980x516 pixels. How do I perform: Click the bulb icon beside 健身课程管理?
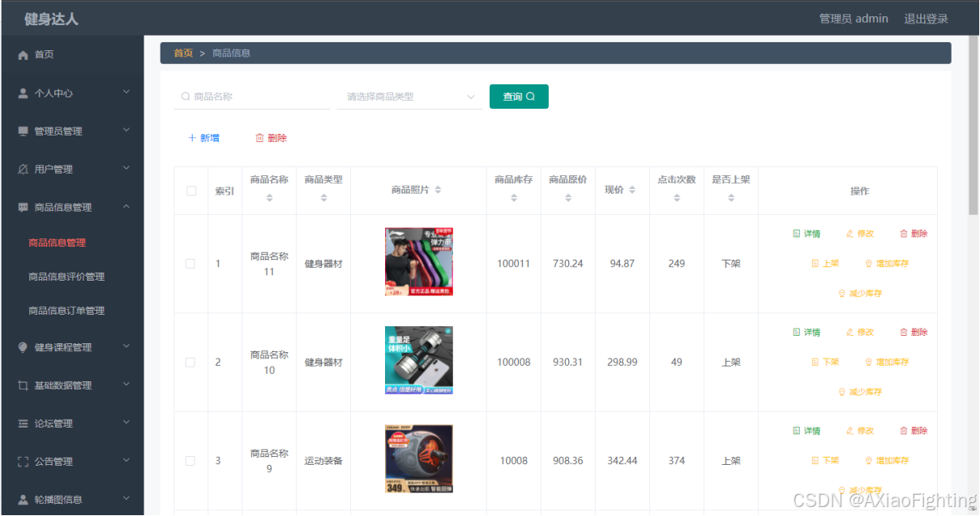tap(24, 347)
